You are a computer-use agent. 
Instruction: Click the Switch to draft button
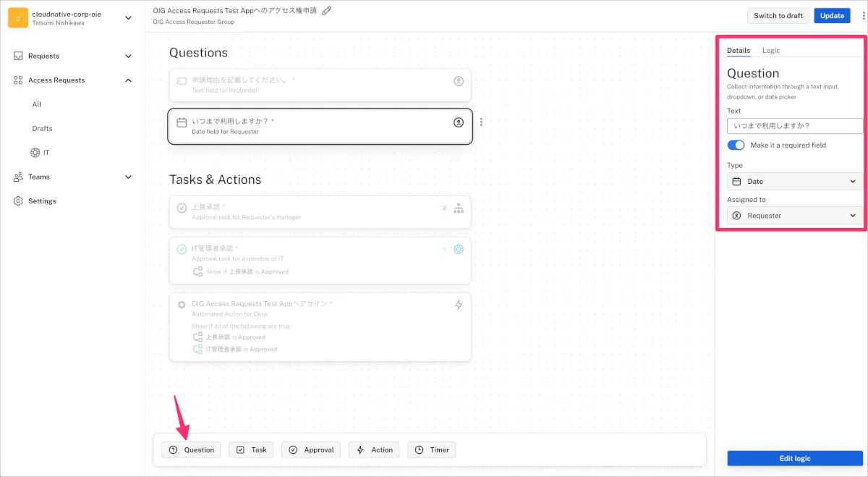778,16
